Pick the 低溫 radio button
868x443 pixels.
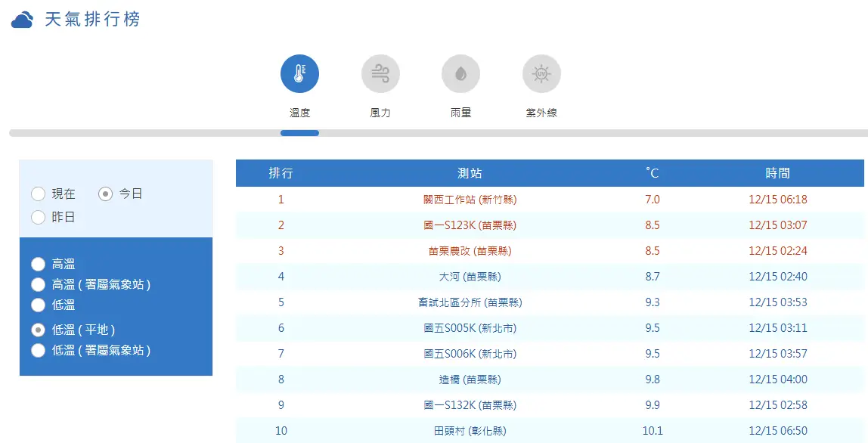pos(38,305)
